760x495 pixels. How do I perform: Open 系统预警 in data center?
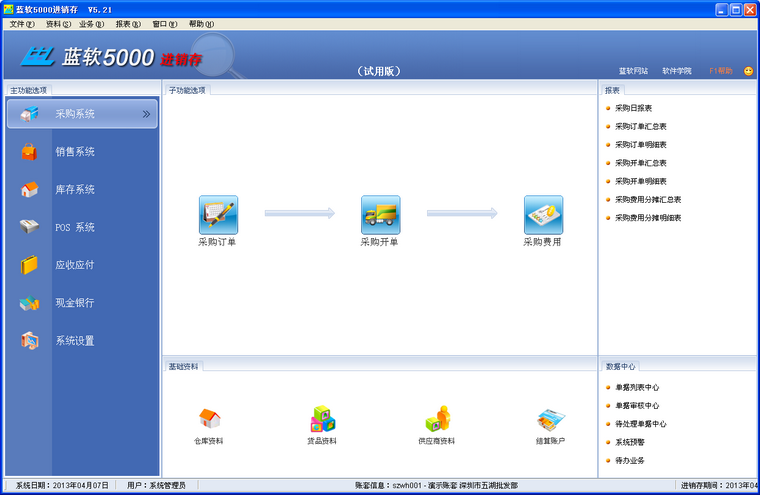pyautogui.click(x=630, y=442)
